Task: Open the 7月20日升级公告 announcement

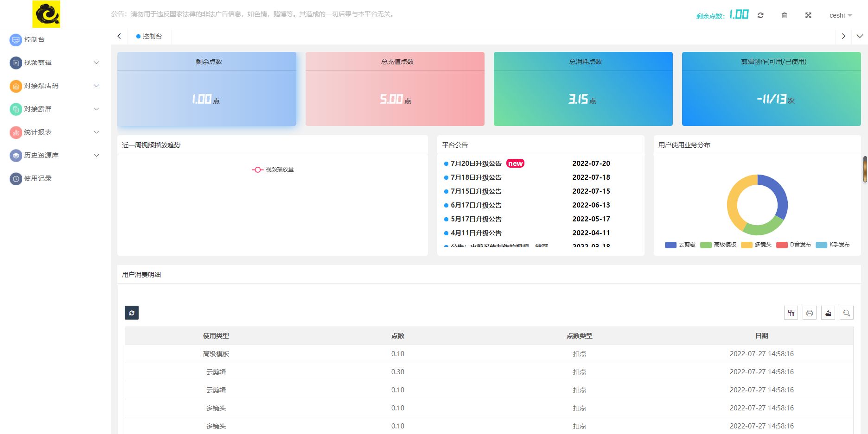Action: click(476, 164)
